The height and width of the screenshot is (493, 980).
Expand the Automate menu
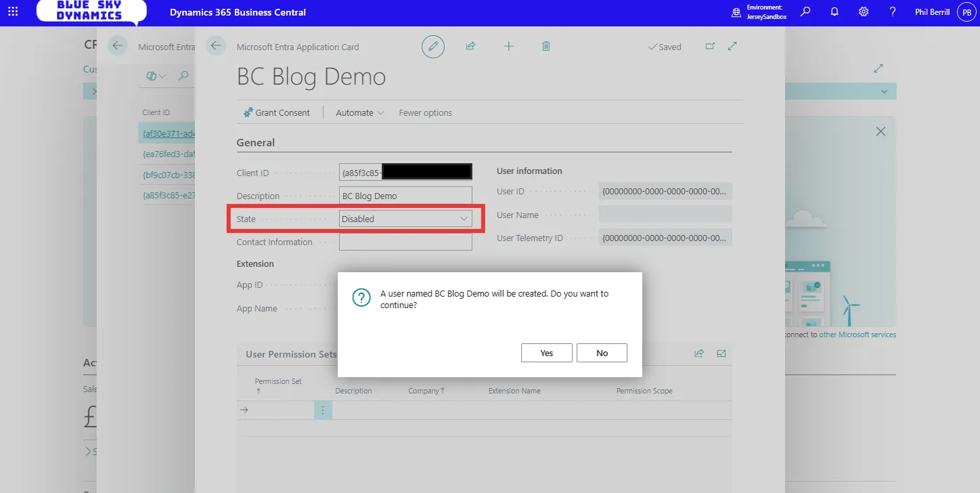coord(360,112)
